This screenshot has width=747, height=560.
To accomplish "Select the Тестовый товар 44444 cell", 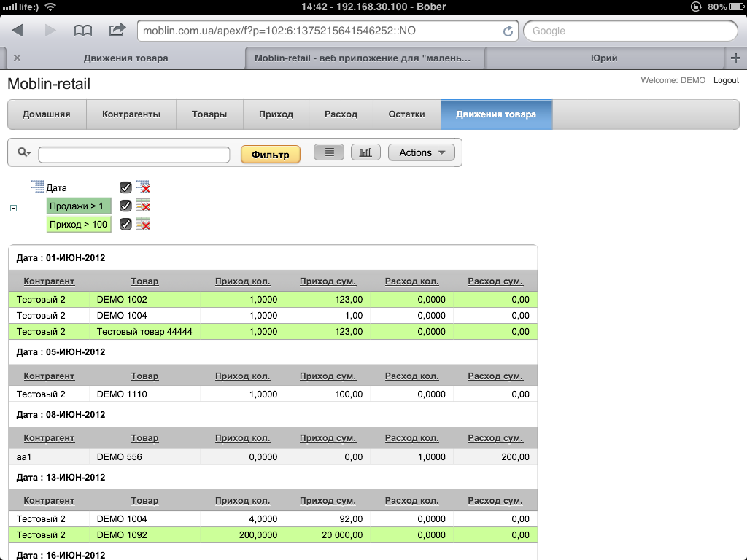I will 145,332.
